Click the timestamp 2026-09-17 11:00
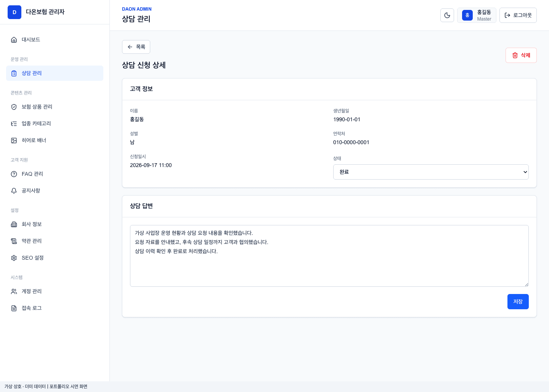The height and width of the screenshot is (392, 549). [x=151, y=165]
